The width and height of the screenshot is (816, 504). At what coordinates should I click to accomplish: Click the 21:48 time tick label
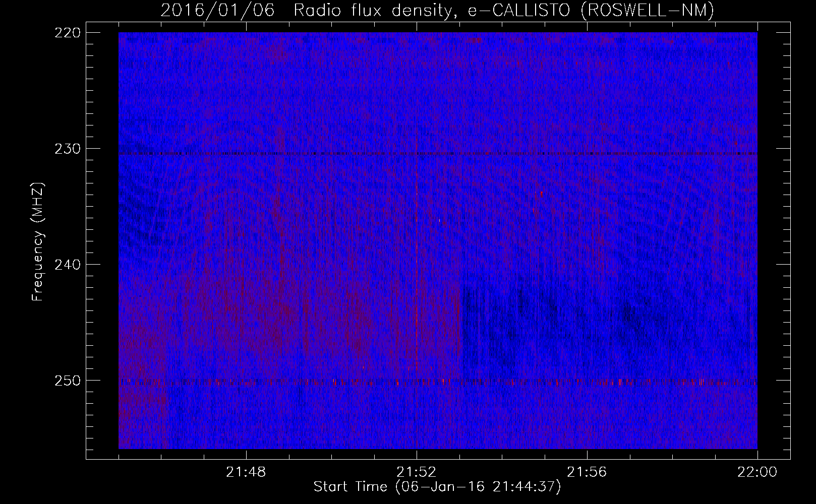[246, 472]
